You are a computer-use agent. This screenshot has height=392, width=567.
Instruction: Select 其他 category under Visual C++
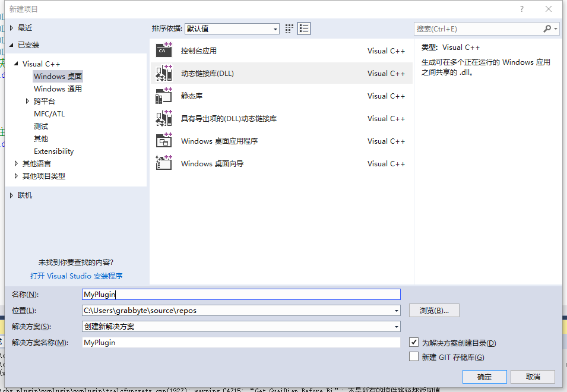41,139
